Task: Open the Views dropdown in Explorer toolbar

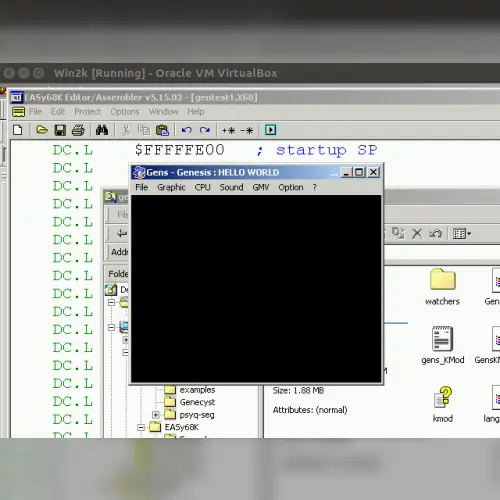Action: pos(462,234)
